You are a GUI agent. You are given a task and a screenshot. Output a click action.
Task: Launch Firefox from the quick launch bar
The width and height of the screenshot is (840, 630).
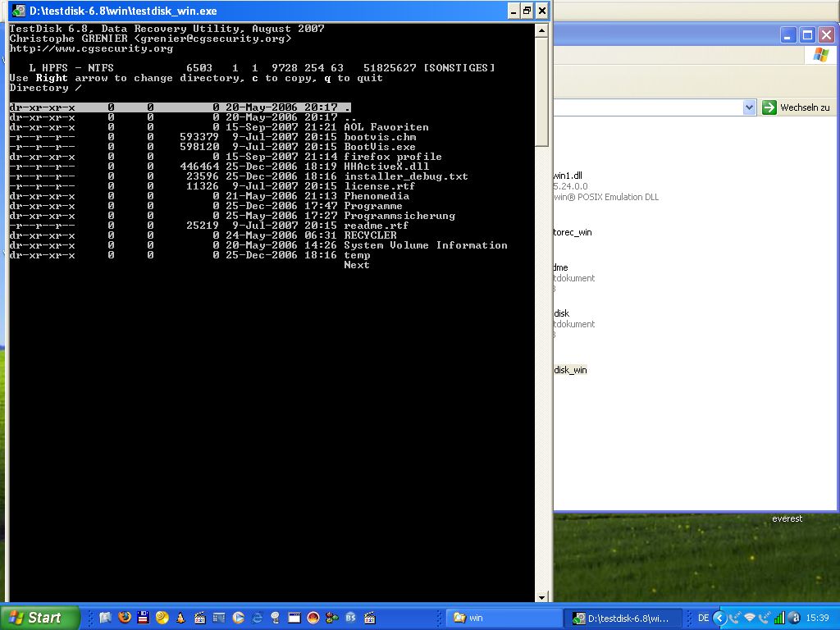coord(125,618)
